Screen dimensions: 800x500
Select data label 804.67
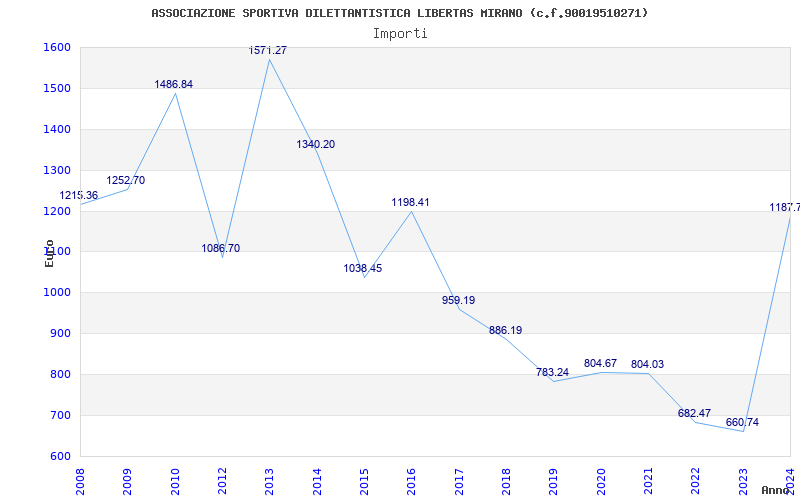[x=600, y=364]
